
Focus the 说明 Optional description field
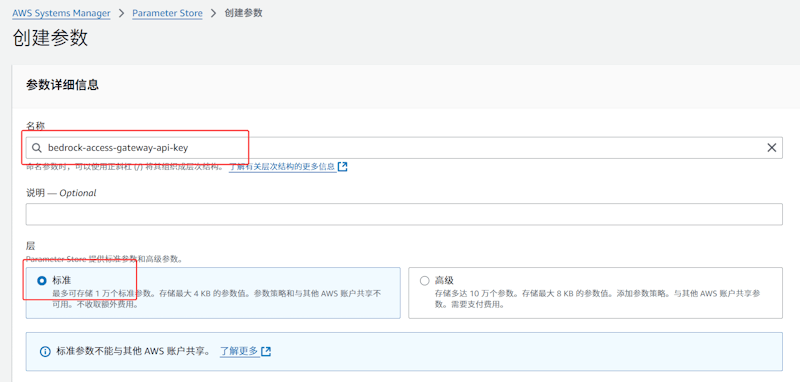pyautogui.click(x=404, y=214)
